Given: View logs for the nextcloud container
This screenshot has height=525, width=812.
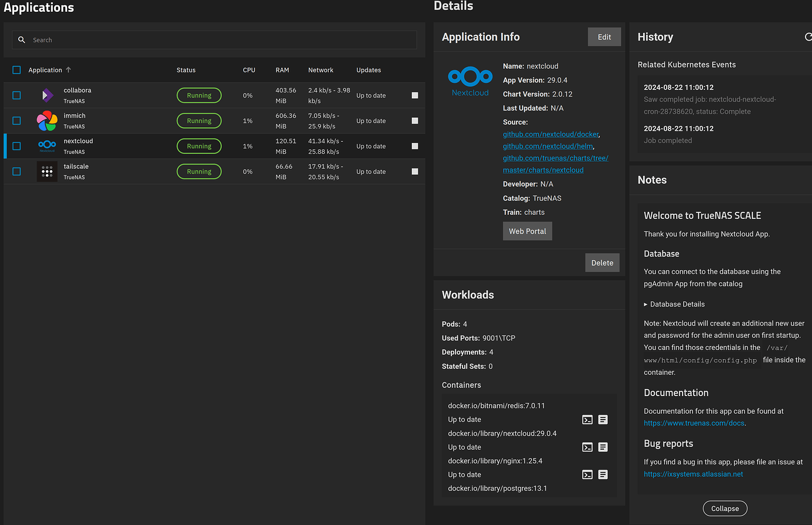Looking at the screenshot, I should 603,447.
